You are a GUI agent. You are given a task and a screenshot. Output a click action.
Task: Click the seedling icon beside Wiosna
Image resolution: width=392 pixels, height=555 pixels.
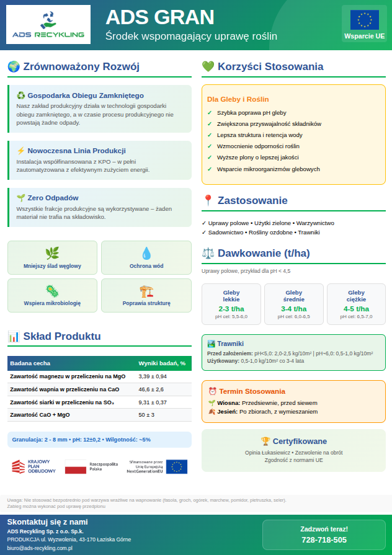tap(212, 403)
